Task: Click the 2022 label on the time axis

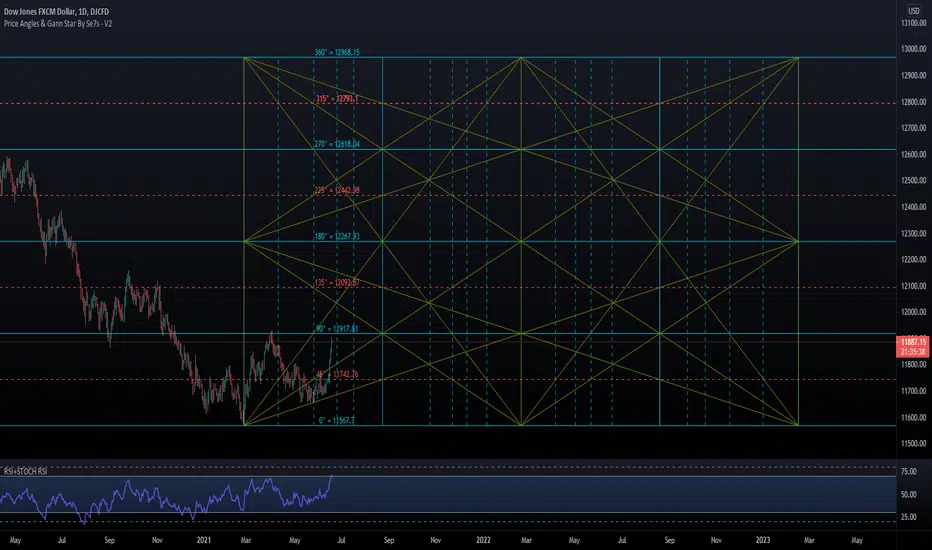Action: (483, 539)
